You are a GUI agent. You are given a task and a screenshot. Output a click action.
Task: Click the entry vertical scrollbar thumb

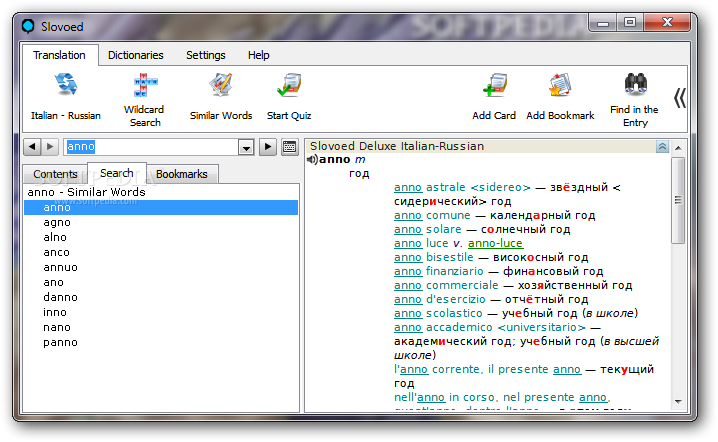(x=678, y=200)
